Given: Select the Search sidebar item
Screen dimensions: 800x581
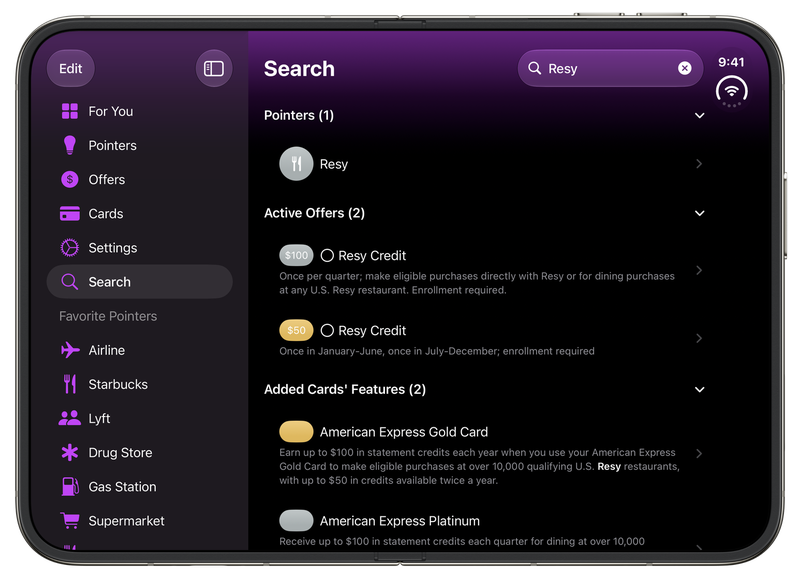Looking at the screenshot, I should point(139,282).
